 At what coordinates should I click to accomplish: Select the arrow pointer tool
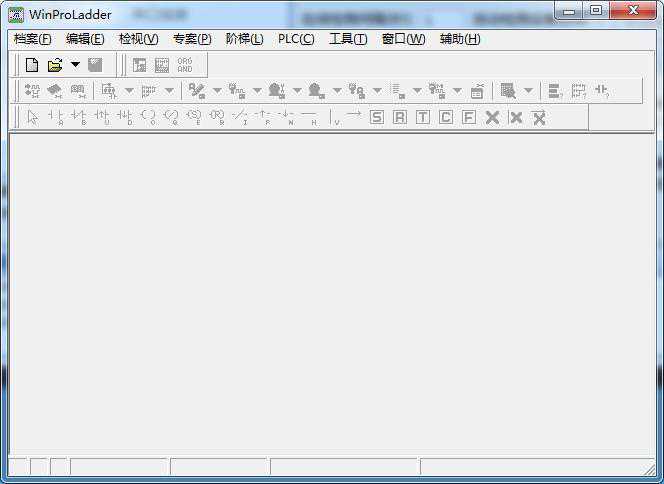[33, 117]
